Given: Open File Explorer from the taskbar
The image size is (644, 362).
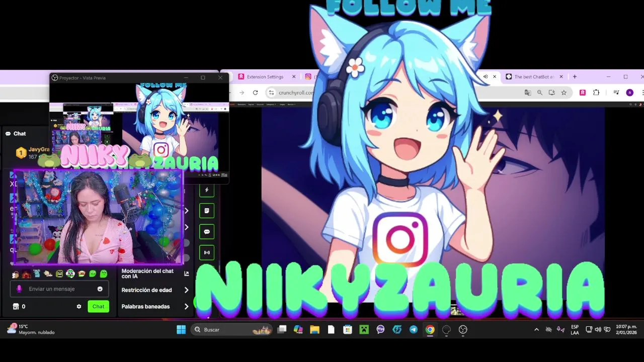Looking at the screenshot, I should (314, 330).
